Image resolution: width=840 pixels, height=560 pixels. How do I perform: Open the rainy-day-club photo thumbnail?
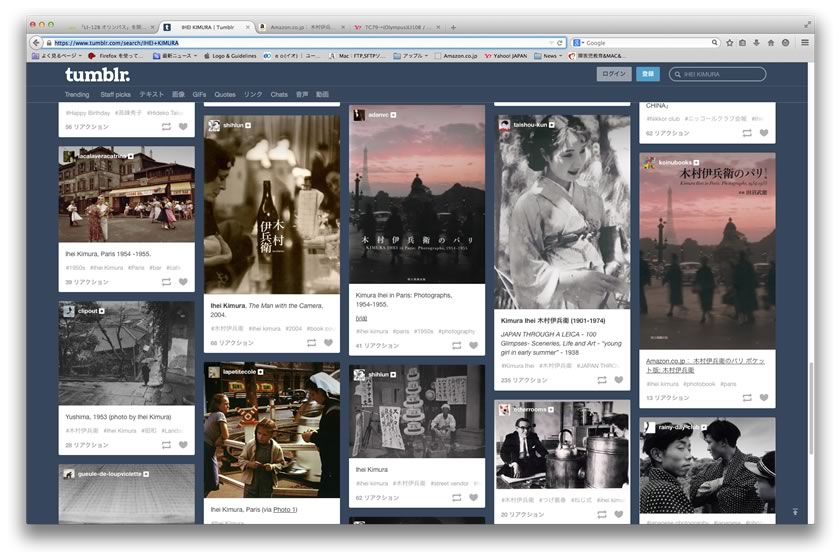point(707,465)
